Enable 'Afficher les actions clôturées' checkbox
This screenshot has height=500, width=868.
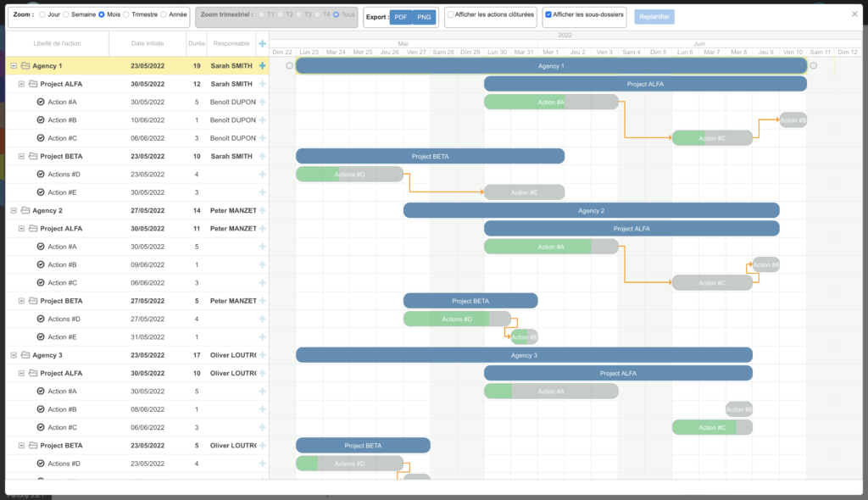tap(451, 15)
